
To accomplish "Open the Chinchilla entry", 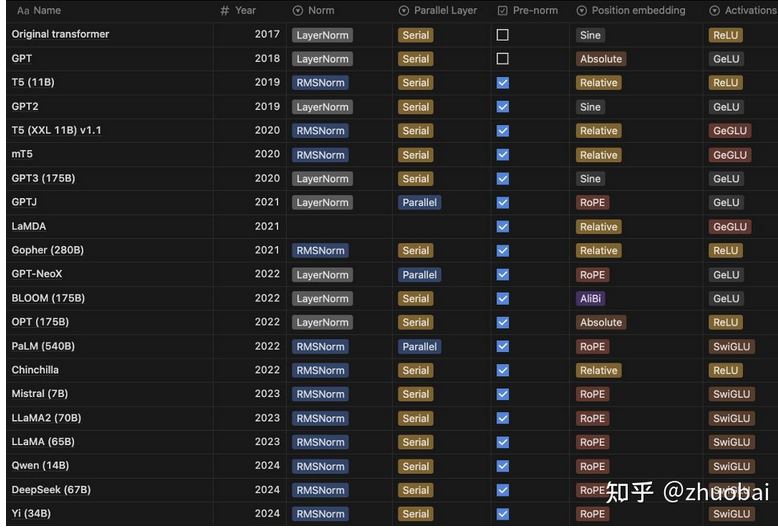I will point(35,370).
